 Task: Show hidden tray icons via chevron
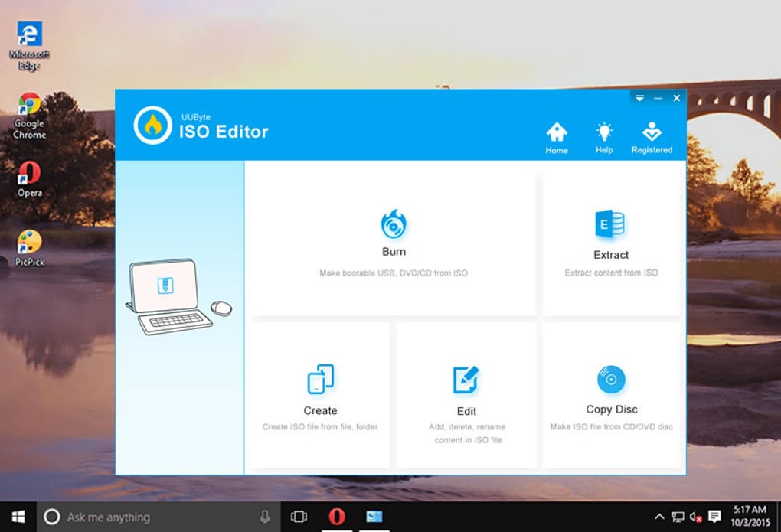click(659, 517)
